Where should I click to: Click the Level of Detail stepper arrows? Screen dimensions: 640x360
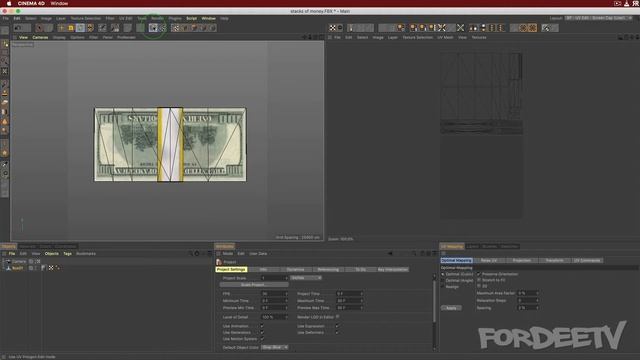click(x=286, y=317)
